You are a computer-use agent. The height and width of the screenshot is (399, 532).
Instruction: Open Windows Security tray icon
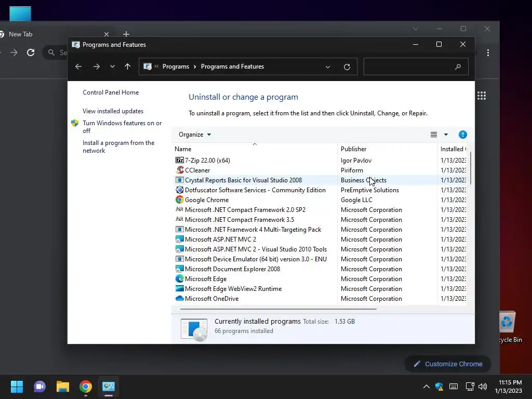coord(439,387)
